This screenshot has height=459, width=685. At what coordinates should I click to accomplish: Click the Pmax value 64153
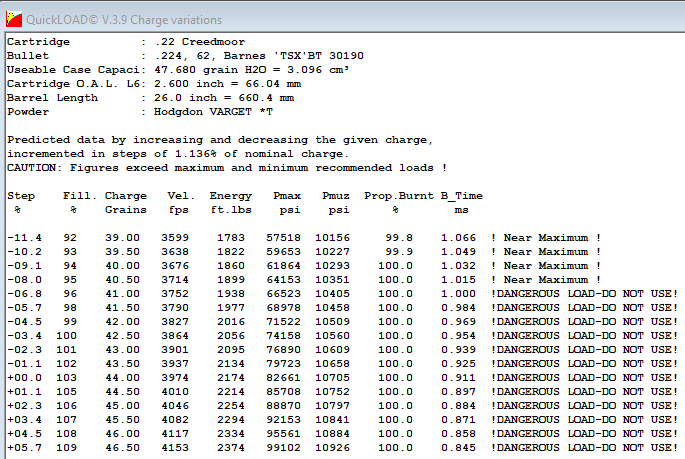284,280
